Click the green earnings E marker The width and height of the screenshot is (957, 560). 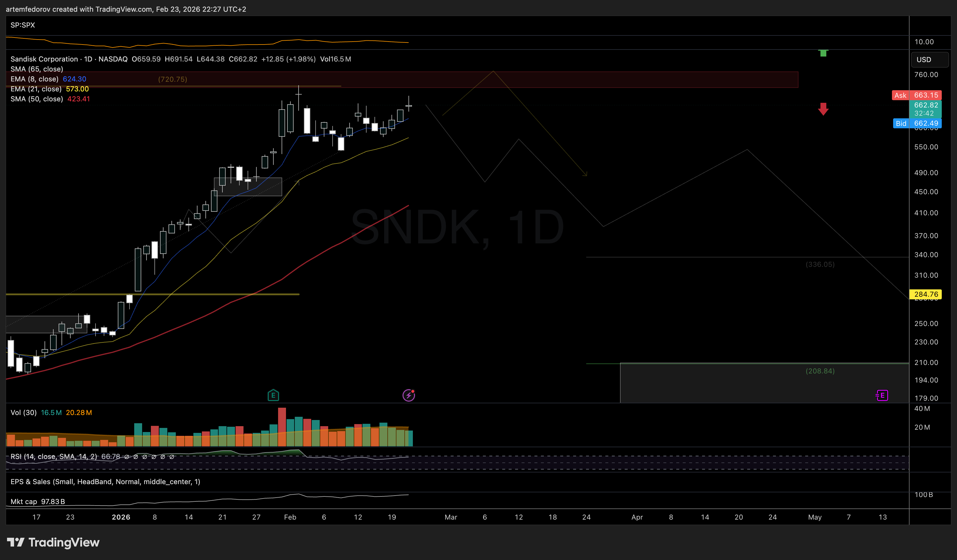point(273,395)
